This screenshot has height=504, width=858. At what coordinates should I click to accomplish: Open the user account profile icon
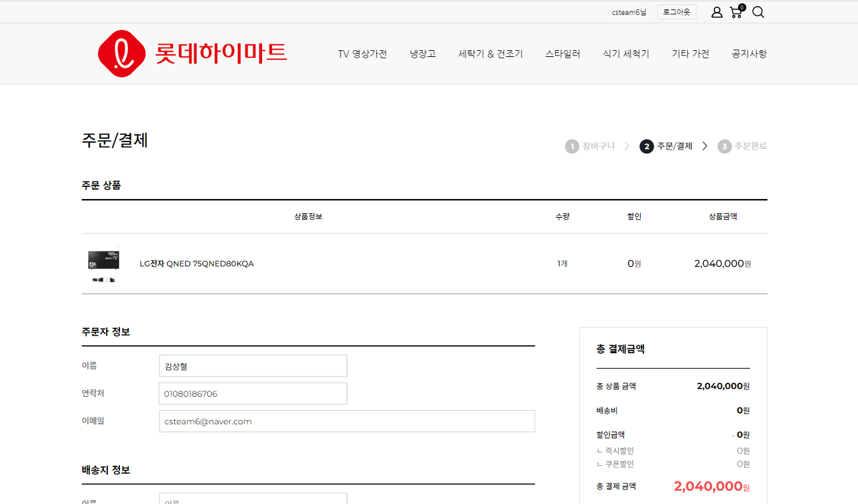717,12
